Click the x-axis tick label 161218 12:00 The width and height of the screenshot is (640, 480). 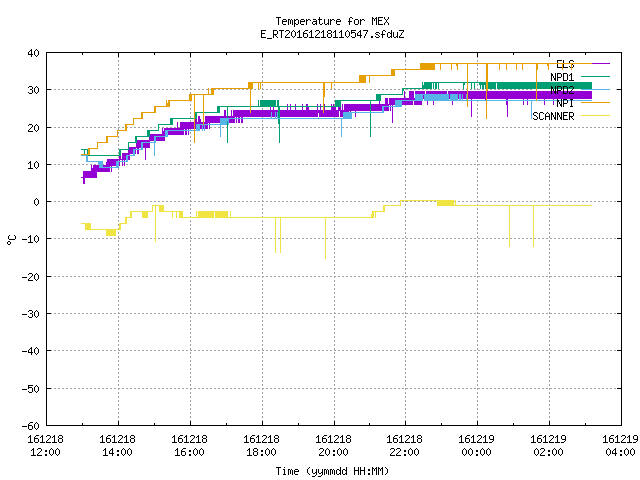45,446
